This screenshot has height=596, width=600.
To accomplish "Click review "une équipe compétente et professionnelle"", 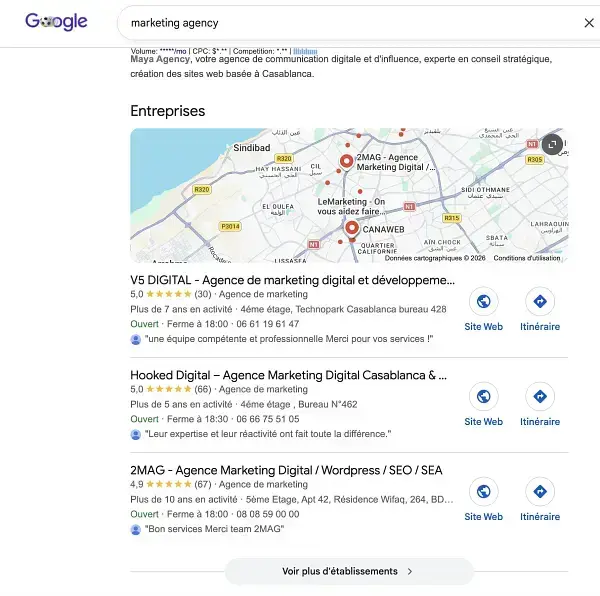I will [x=289, y=339].
